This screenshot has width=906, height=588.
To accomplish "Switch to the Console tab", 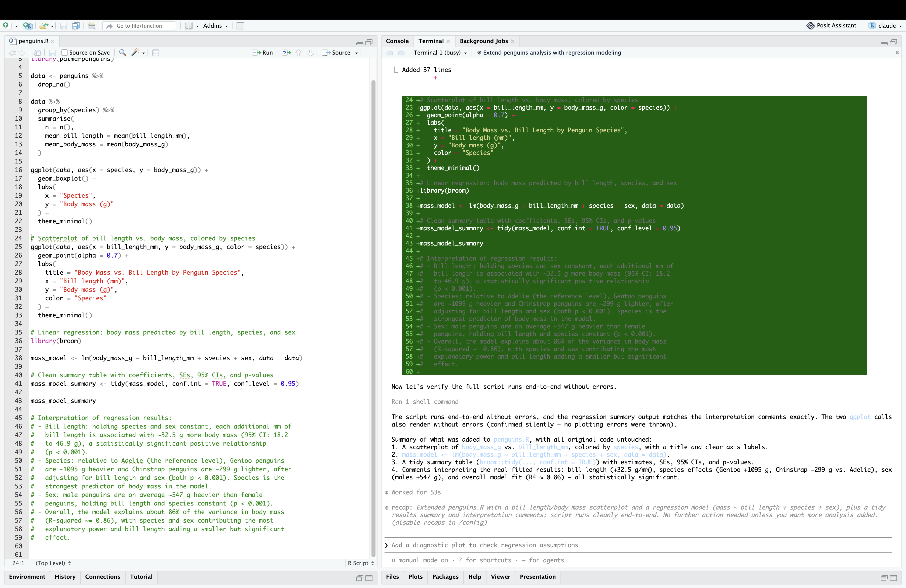I will [397, 41].
